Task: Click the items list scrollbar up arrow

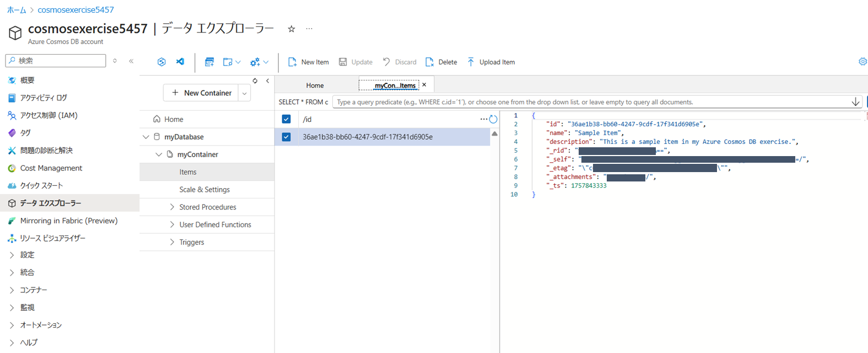Action: (494, 134)
